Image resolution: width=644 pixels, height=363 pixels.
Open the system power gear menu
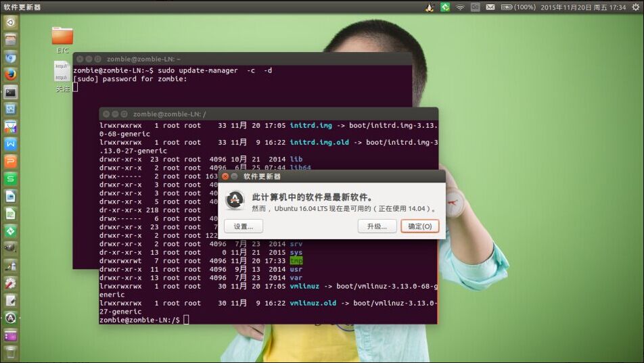point(635,7)
